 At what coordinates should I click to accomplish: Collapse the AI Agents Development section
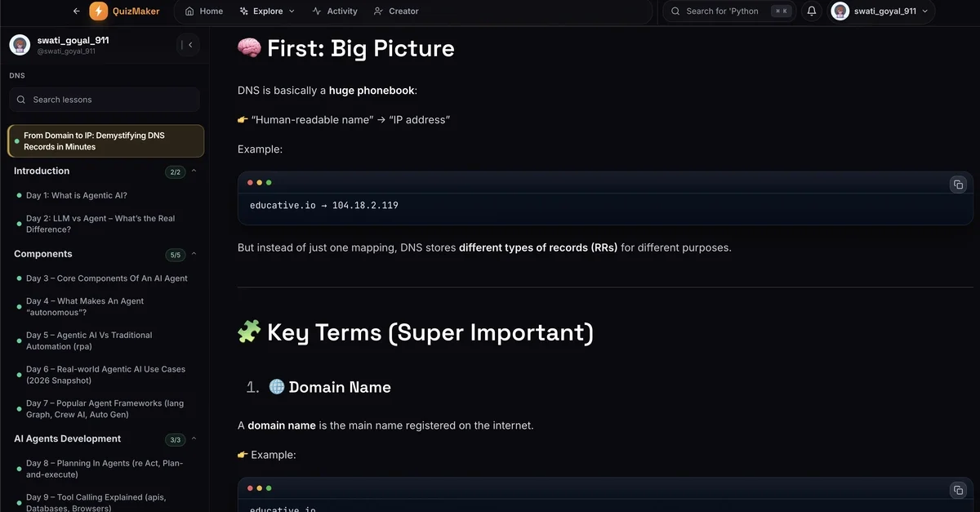tap(194, 439)
